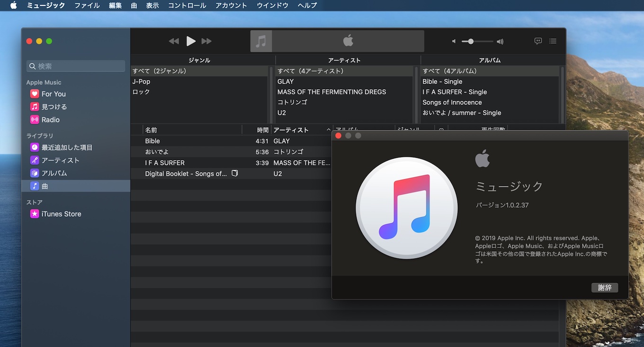Screen dimensions: 644x347
Task: Click the music note album artwork placeholder
Action: [261, 41]
